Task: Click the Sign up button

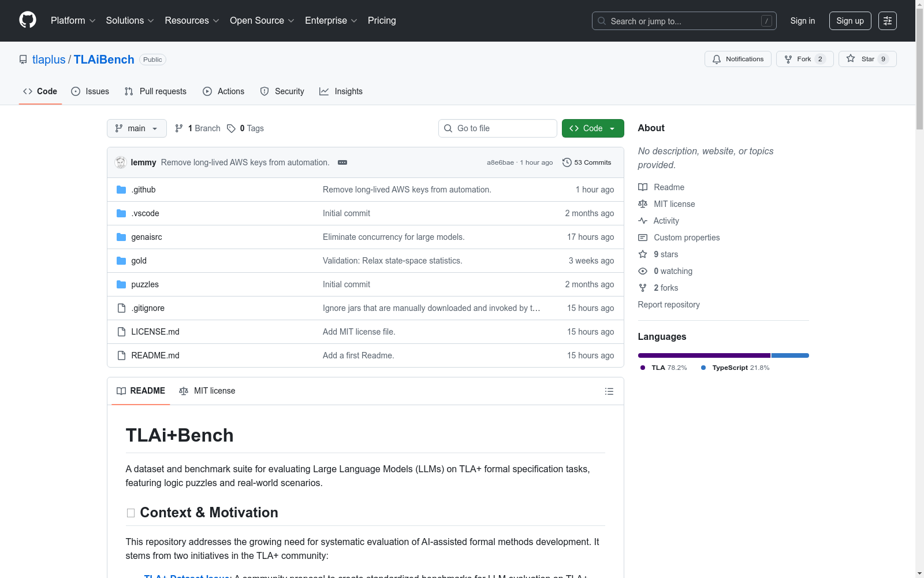Action: [850, 21]
